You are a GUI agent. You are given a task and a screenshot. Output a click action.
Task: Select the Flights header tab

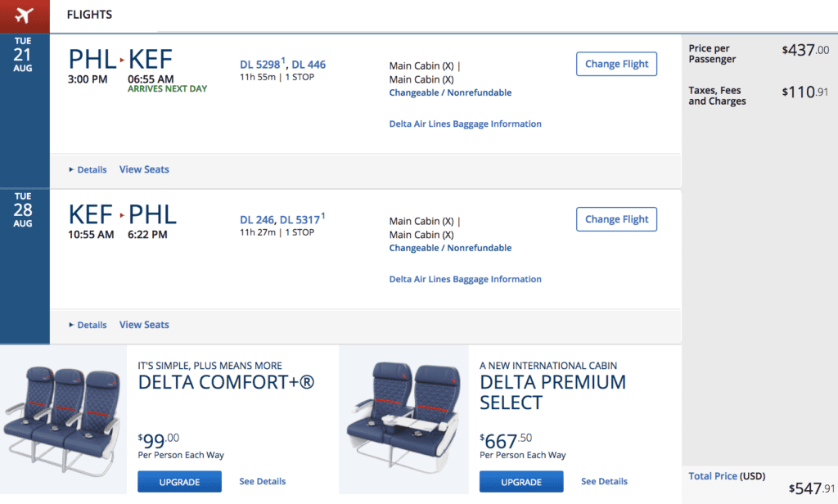(89, 15)
